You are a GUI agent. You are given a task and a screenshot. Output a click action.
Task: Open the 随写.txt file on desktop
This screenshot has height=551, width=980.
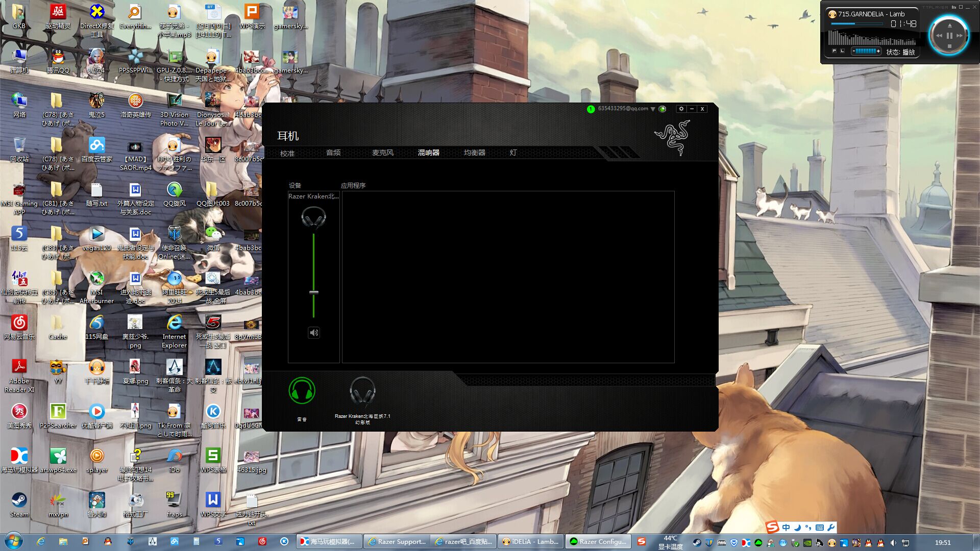pos(97,193)
